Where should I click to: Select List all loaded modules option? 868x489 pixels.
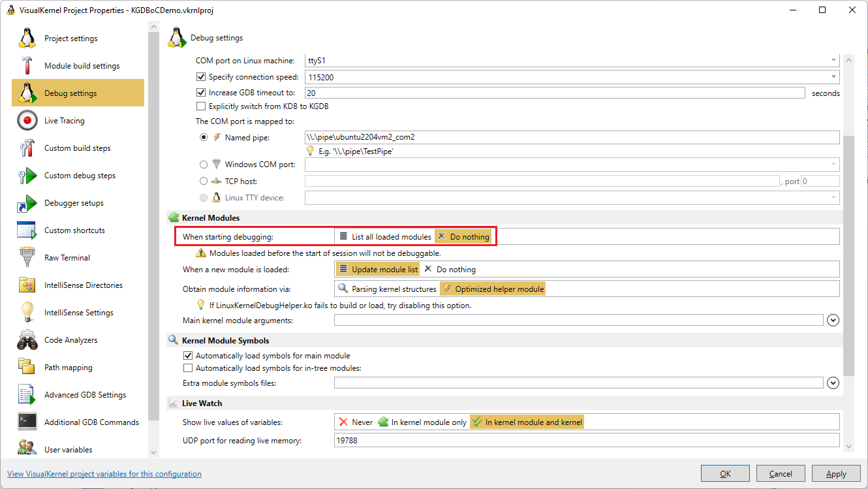tap(385, 236)
